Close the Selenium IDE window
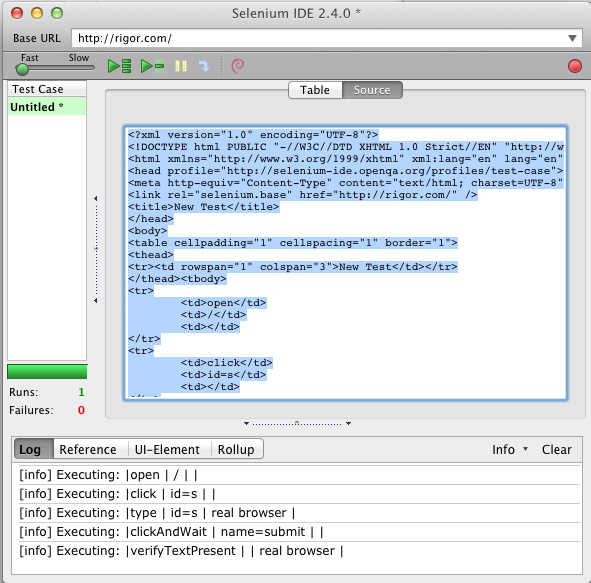591x583 pixels. [17, 13]
